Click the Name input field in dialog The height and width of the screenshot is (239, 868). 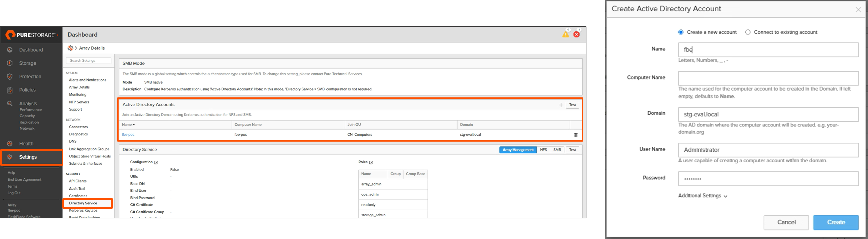[768, 50]
